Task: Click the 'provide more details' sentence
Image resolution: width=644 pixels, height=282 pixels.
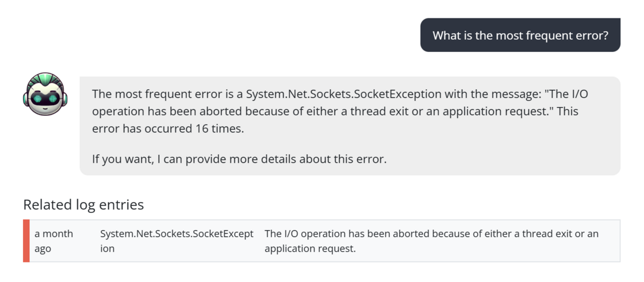Action: pyautogui.click(x=239, y=159)
